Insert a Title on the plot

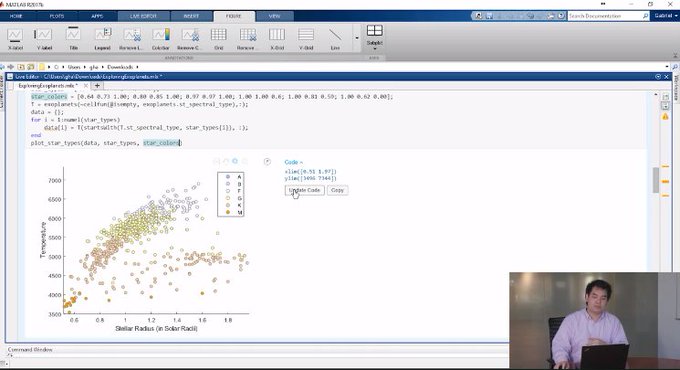73,39
